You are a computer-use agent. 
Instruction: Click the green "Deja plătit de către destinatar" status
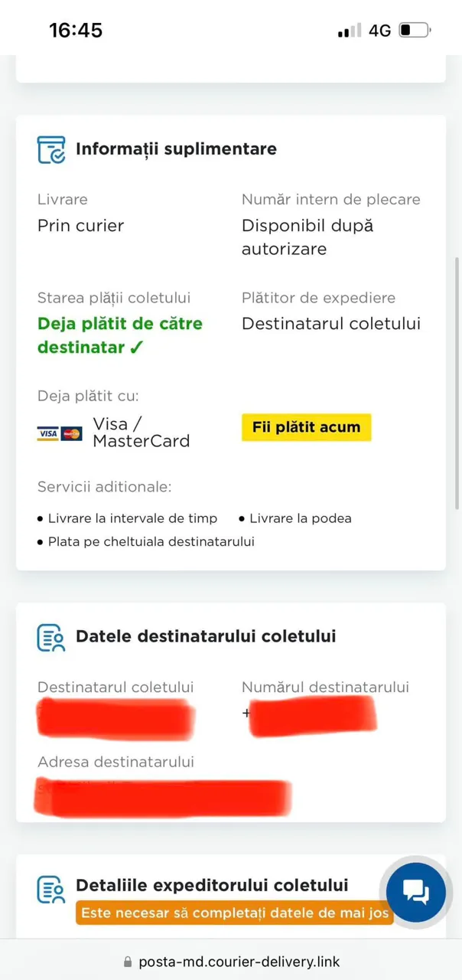tap(120, 335)
